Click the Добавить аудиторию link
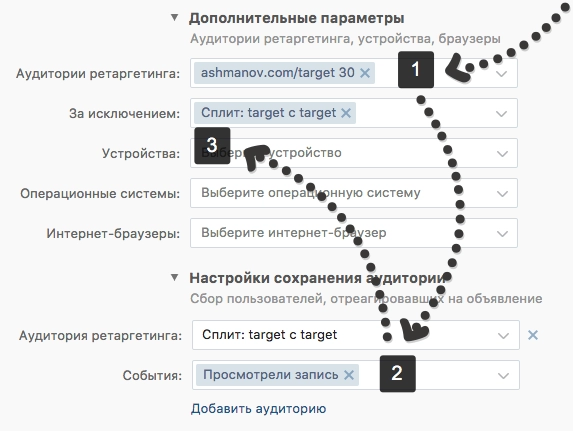 [x=258, y=409]
